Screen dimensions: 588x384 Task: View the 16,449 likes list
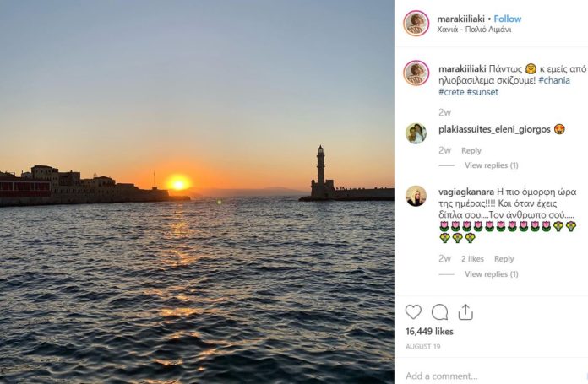coord(429,332)
